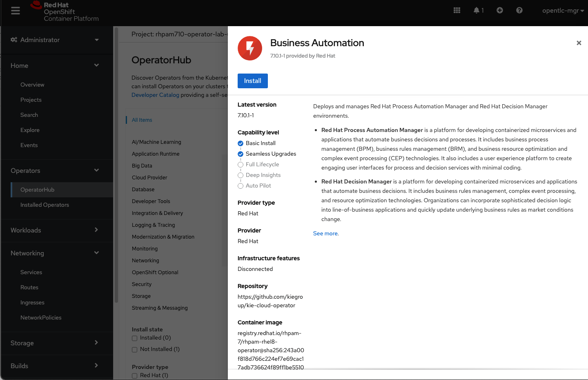
Task: Check the Red Hat (1) provider filter
Action: tap(134, 376)
